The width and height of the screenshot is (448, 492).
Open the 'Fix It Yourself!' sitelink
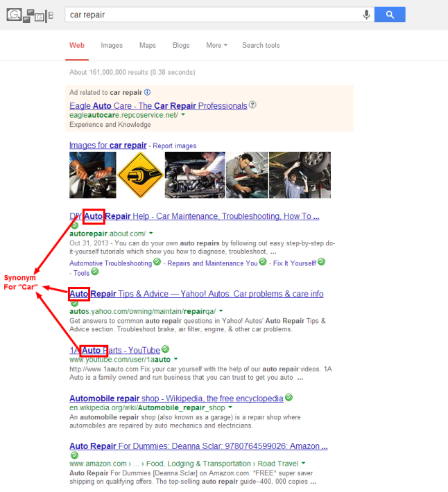(295, 263)
